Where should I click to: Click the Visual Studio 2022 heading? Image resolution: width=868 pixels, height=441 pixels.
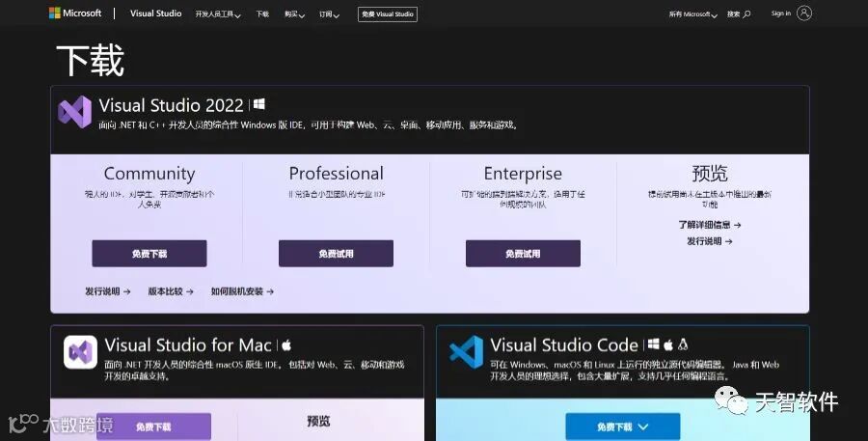171,105
